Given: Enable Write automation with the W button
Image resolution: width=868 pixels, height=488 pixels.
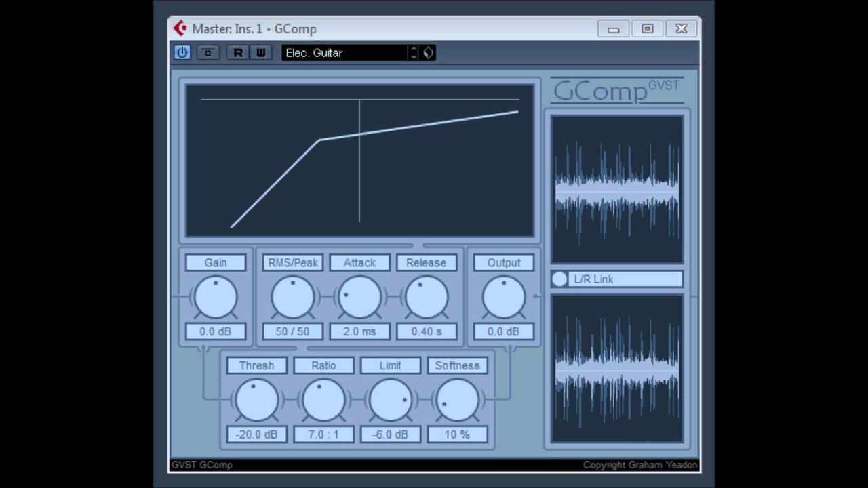Looking at the screenshot, I should tap(261, 52).
